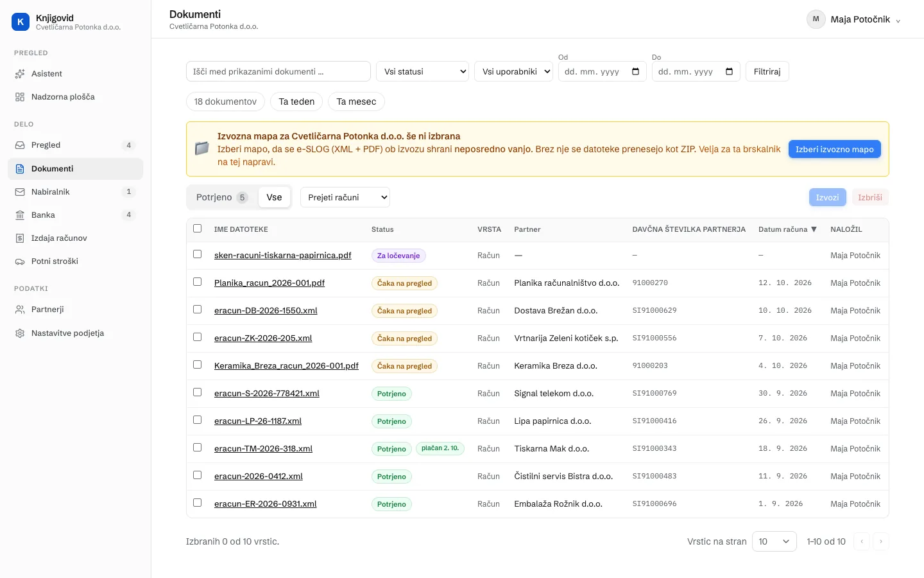Apply the Ta teden filter
Image resolution: width=924 pixels, height=578 pixels.
click(x=296, y=101)
